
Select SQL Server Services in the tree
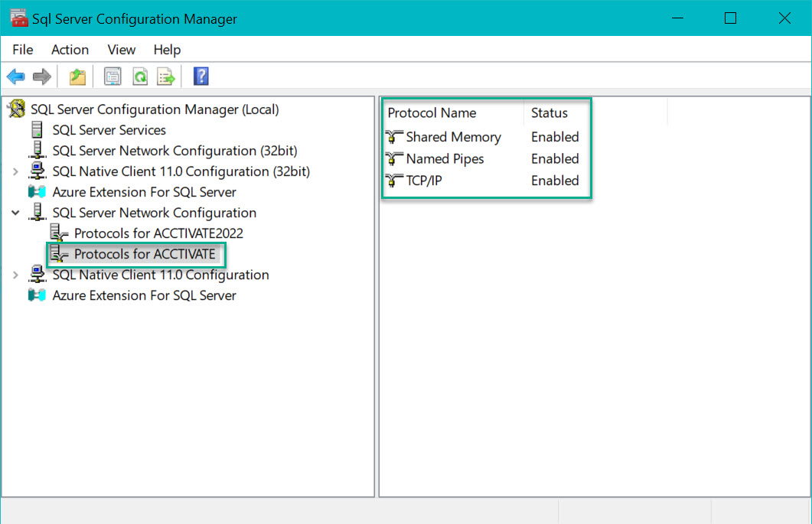109,130
